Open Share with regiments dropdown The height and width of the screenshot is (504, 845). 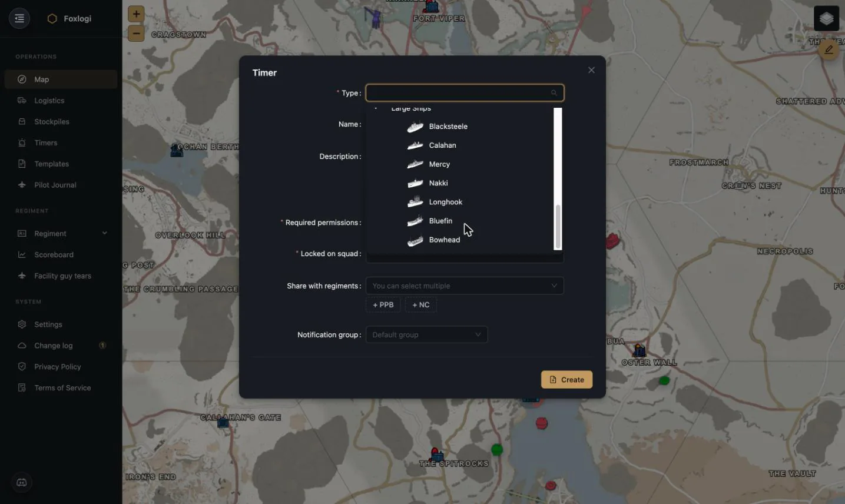coord(465,286)
